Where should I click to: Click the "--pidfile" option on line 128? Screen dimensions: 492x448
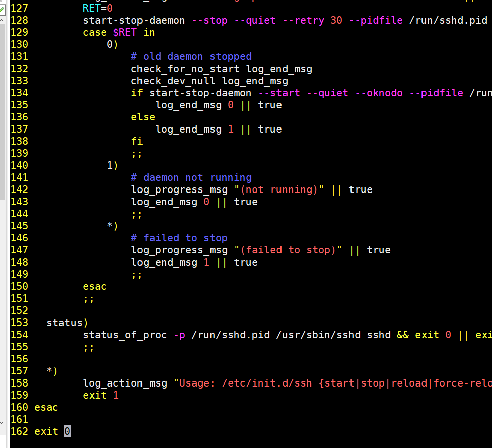pos(375,20)
